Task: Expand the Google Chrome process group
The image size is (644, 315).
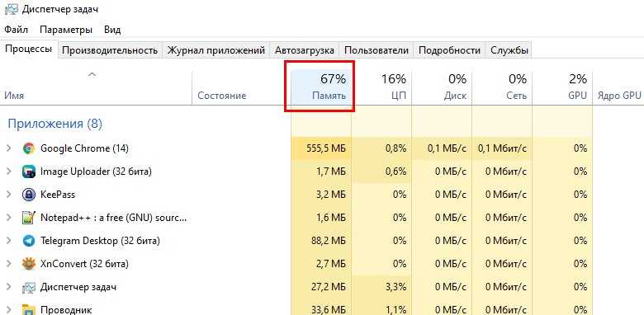Action: coord(9,148)
